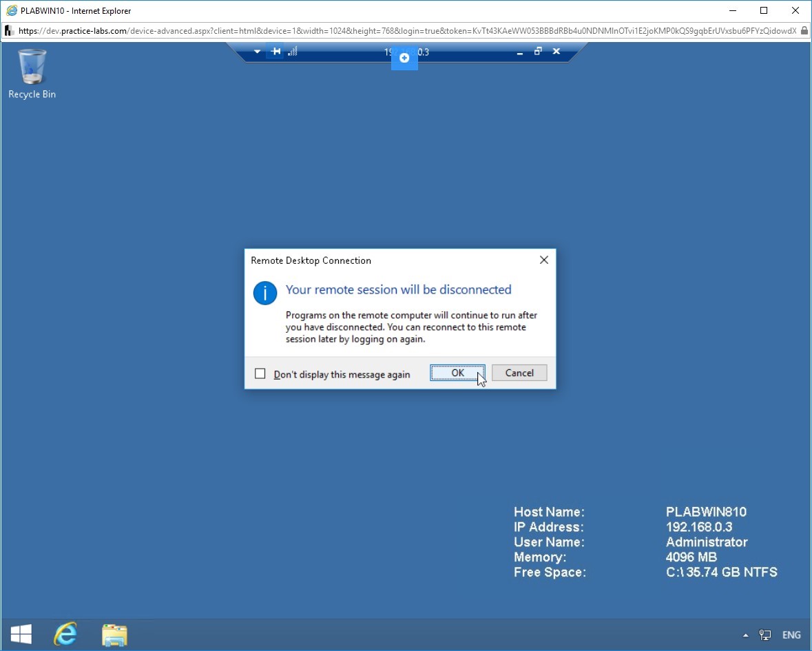
Task: Click the lock security icon in the address bar
Action: coord(804,31)
